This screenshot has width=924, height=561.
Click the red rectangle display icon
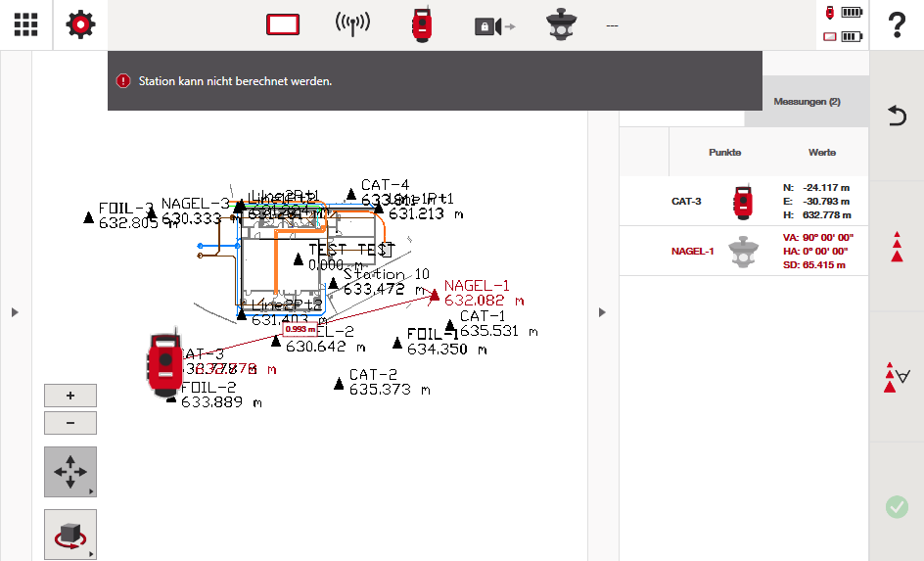point(282,25)
